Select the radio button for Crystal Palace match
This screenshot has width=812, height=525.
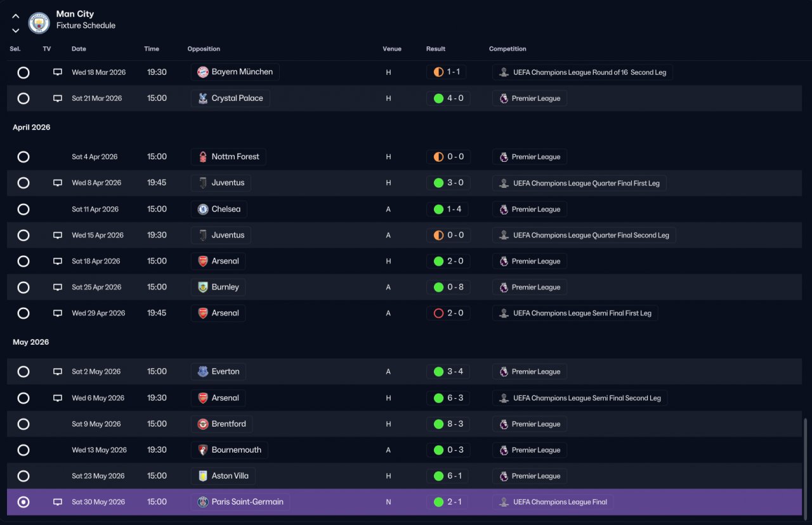tap(23, 98)
